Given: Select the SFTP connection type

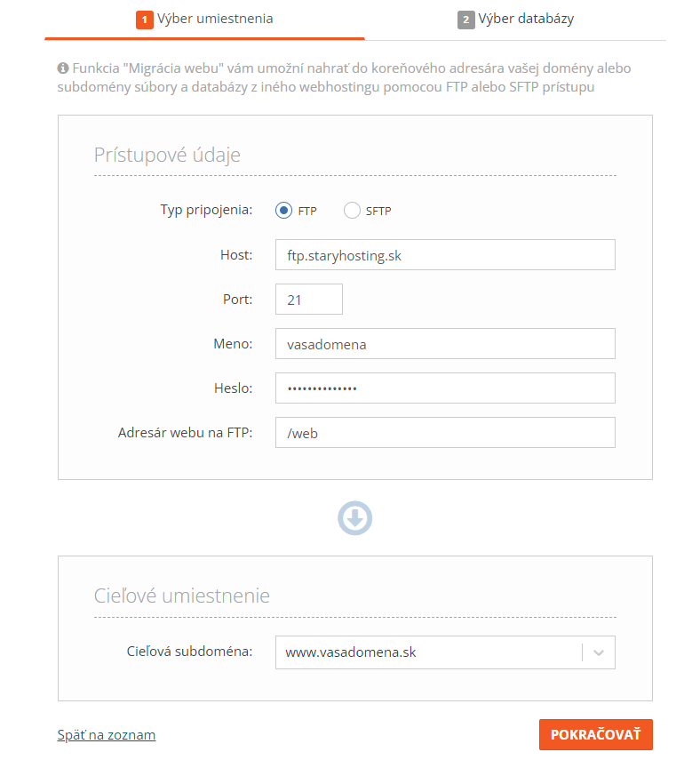Looking at the screenshot, I should point(352,211).
